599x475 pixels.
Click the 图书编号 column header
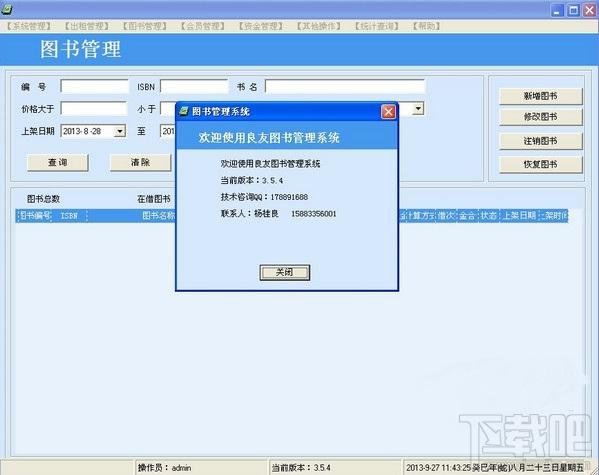tap(35, 216)
